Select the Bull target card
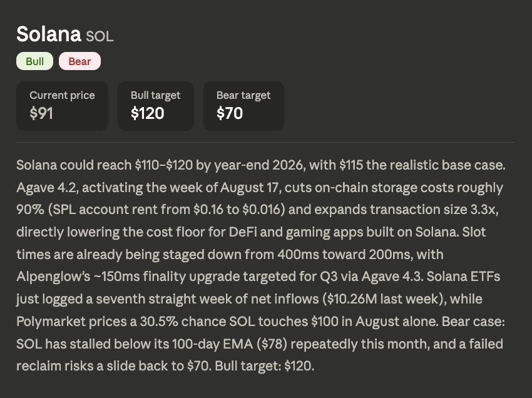This screenshot has width=532, height=398. tap(156, 106)
